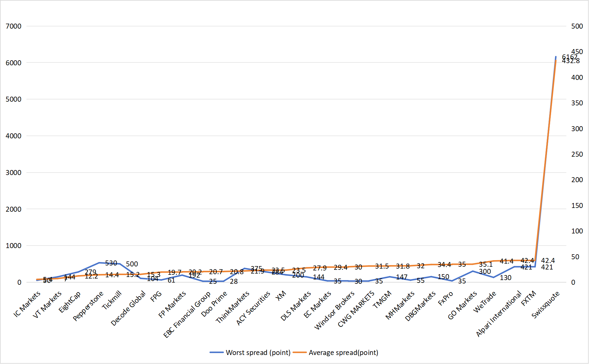This screenshot has width=589, height=364.
Task: Click the 20.8 data label
Action: pos(237,272)
